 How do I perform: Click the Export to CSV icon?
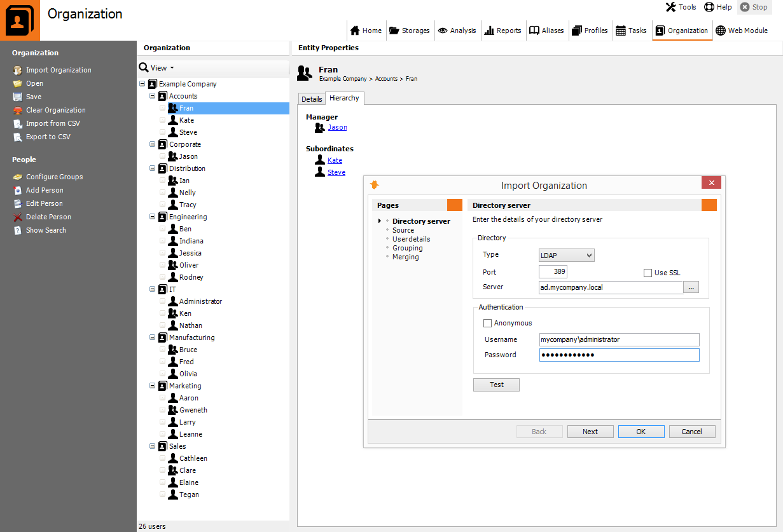tap(18, 137)
